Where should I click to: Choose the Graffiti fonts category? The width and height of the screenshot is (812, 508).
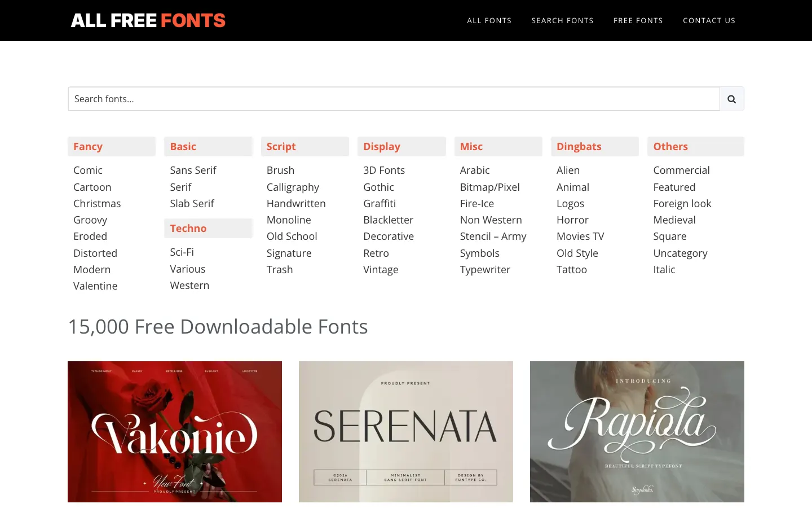[x=379, y=203]
